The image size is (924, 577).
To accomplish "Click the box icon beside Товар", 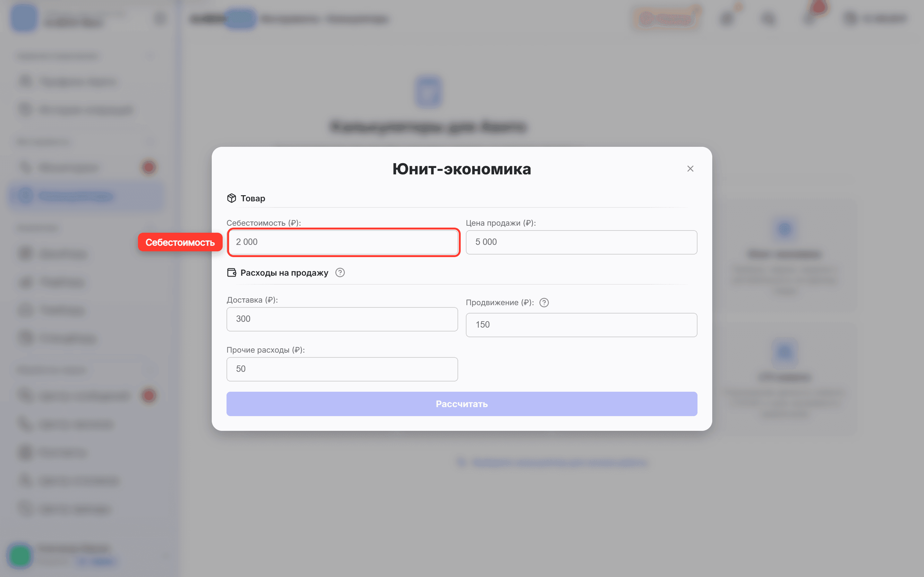I will (231, 198).
